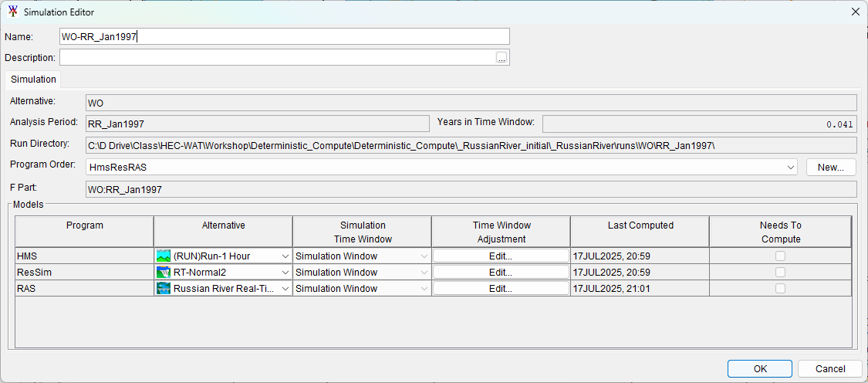Screen dimensions: 868x383
Task: Open RAS alternative dropdown arrow
Action: pos(285,289)
